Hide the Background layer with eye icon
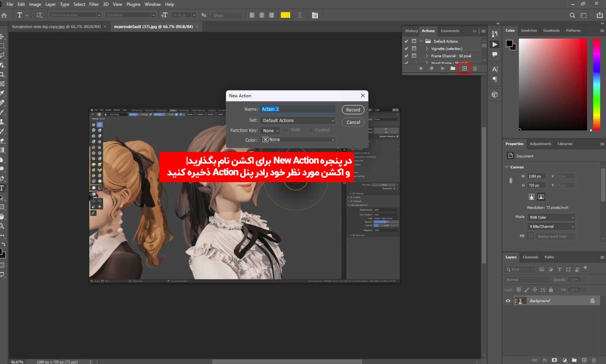The height and width of the screenshot is (364, 606). coord(508,301)
